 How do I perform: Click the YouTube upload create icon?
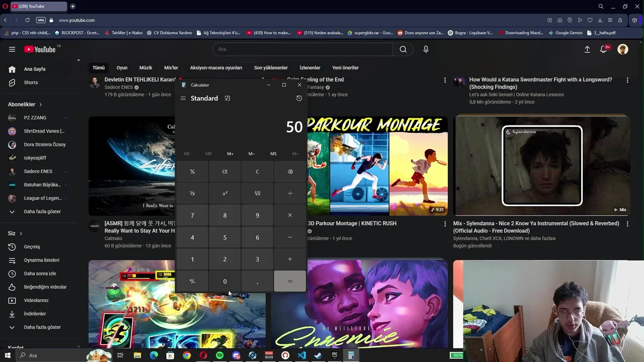tap(587, 49)
